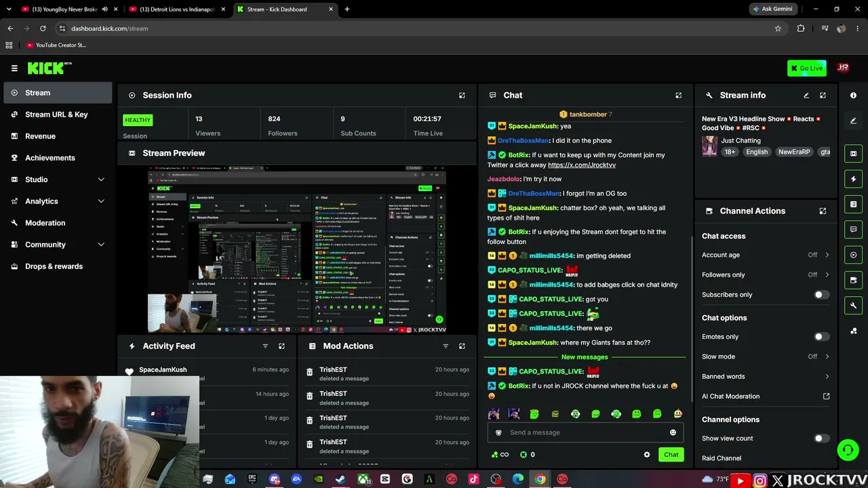Toggle the Stream info wrench widget in sidebar
Viewport: 868px width, 488px height.
[x=853, y=305]
